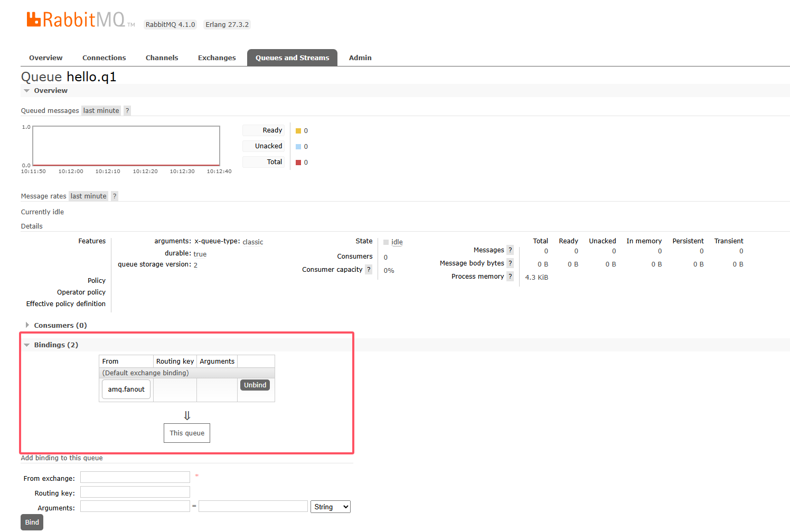Unbind the amq.fanout binding
Screen dimensions: 790x532
tap(255, 385)
